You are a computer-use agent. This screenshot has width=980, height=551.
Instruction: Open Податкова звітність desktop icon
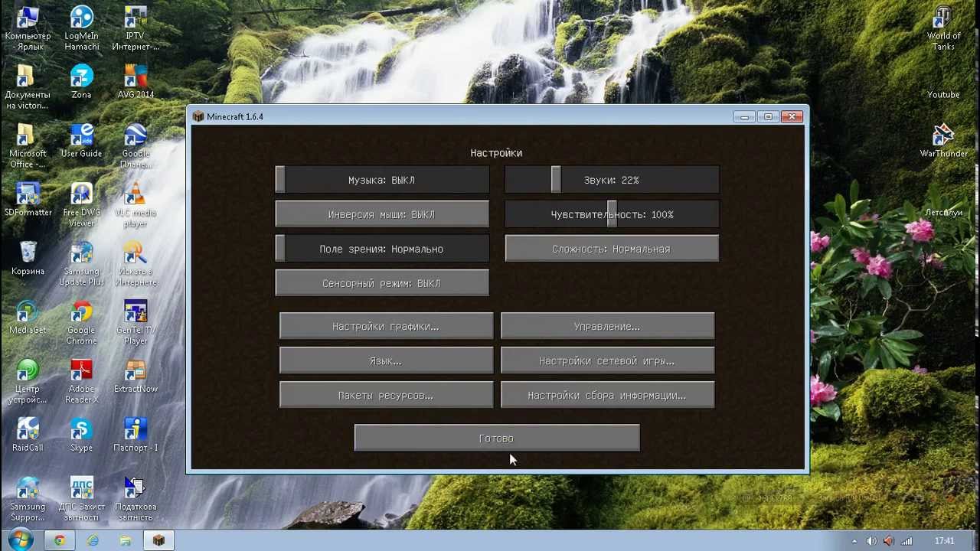pyautogui.click(x=136, y=500)
